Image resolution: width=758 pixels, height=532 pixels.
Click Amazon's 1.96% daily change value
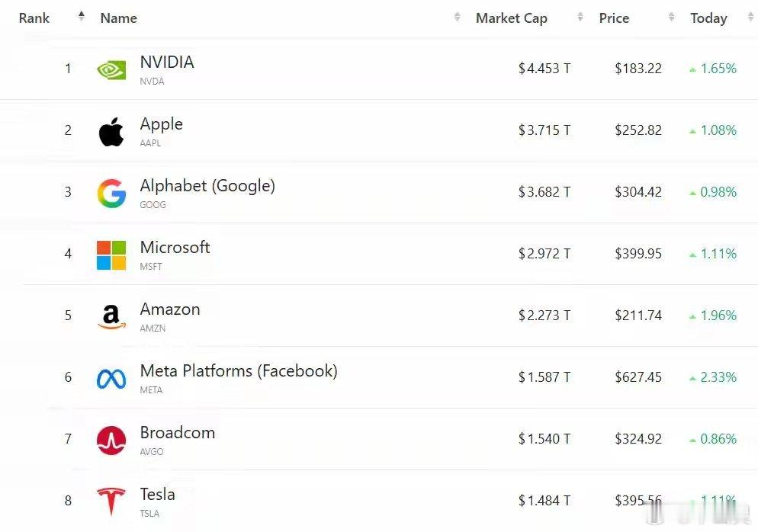point(718,316)
